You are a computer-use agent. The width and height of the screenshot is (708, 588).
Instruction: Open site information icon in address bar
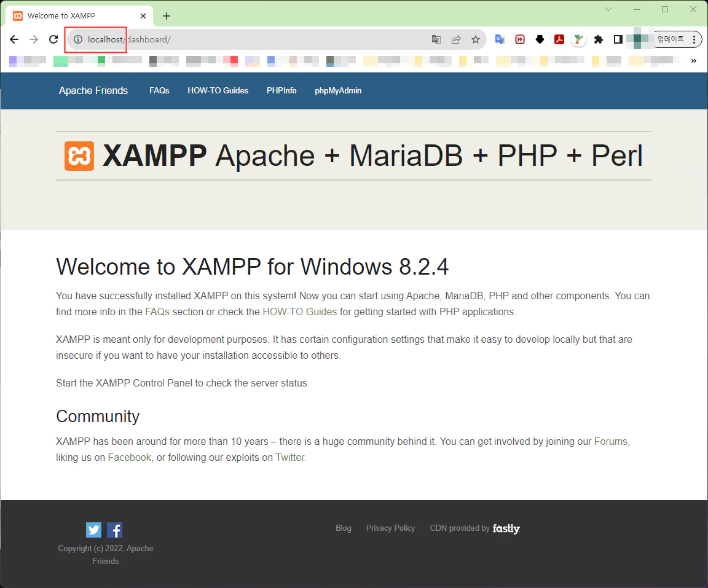coord(77,39)
